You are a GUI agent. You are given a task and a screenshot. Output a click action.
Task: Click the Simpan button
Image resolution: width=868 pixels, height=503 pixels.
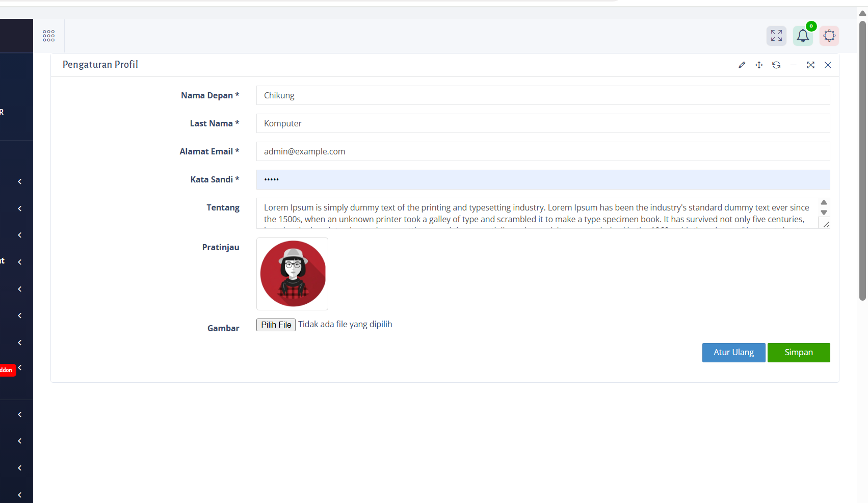[798, 353]
